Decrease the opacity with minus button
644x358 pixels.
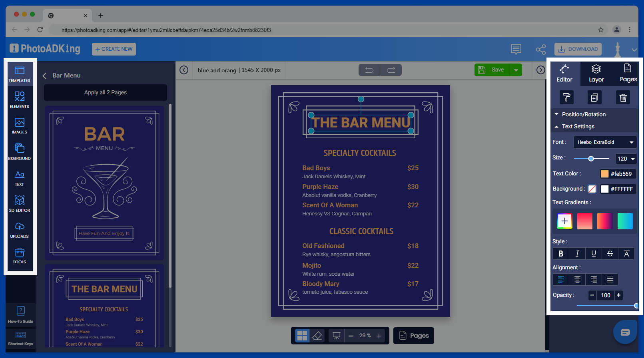592,295
